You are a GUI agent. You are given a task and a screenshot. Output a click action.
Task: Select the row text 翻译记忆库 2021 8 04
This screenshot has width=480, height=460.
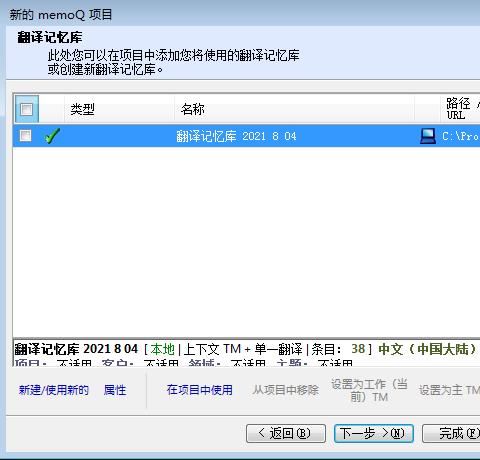coord(236,136)
